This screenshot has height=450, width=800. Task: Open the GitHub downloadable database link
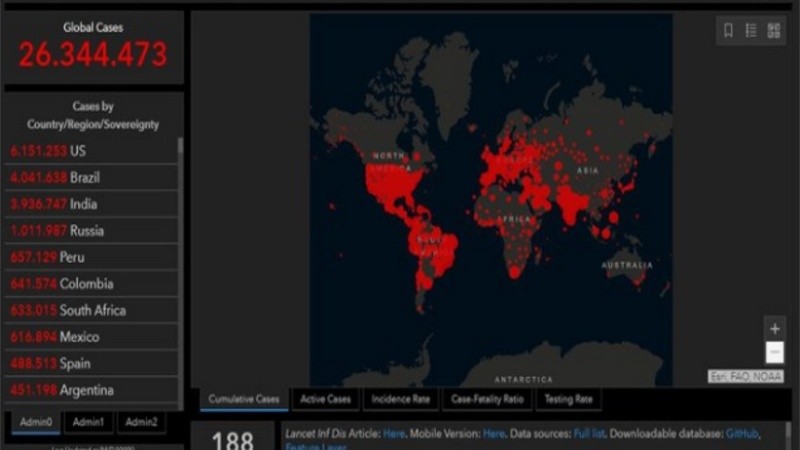(x=742, y=433)
